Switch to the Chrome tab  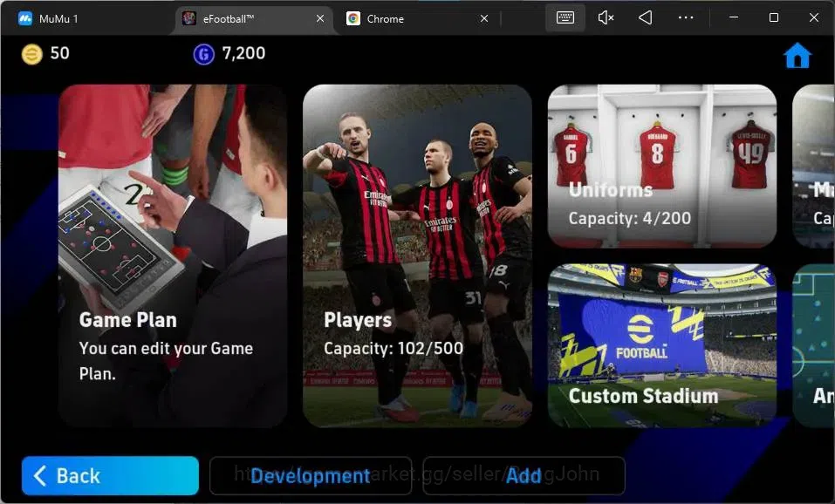[418, 18]
